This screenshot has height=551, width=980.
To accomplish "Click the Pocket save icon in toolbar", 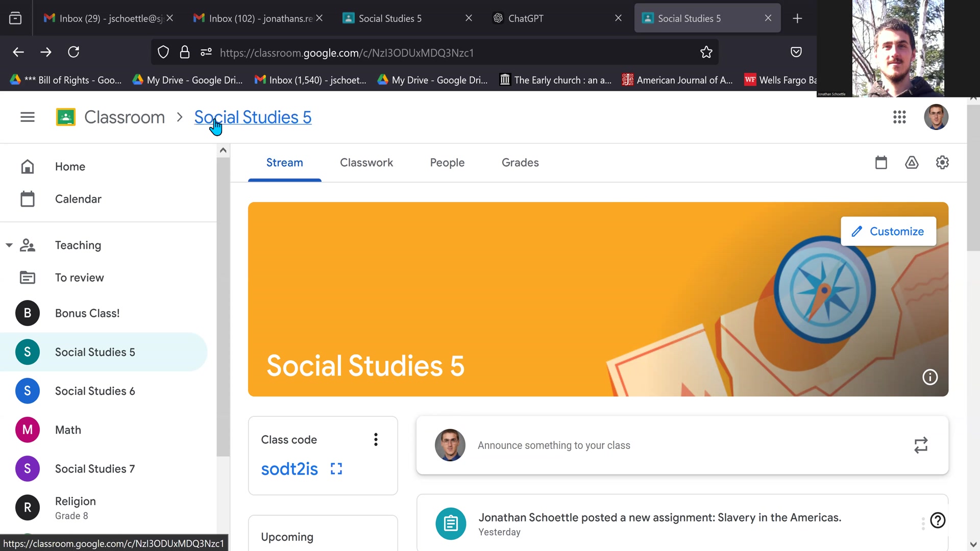I will (x=796, y=52).
